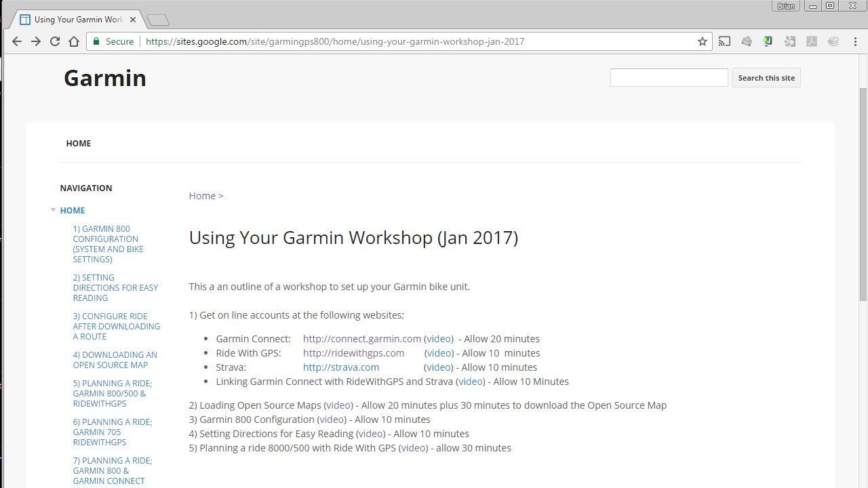The image size is (868, 488).
Task: Open the Garmin 800 Configuration navigation link
Action: click(x=108, y=244)
